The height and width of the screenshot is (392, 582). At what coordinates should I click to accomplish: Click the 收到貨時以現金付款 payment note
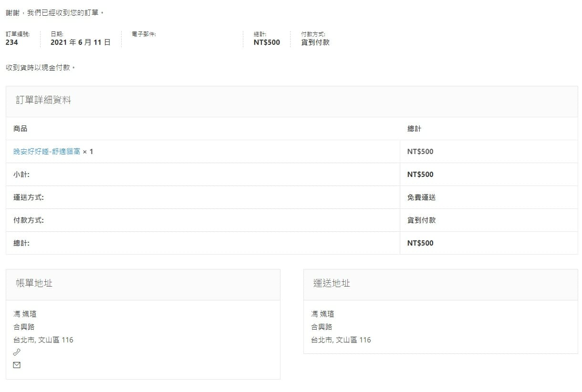pos(41,68)
